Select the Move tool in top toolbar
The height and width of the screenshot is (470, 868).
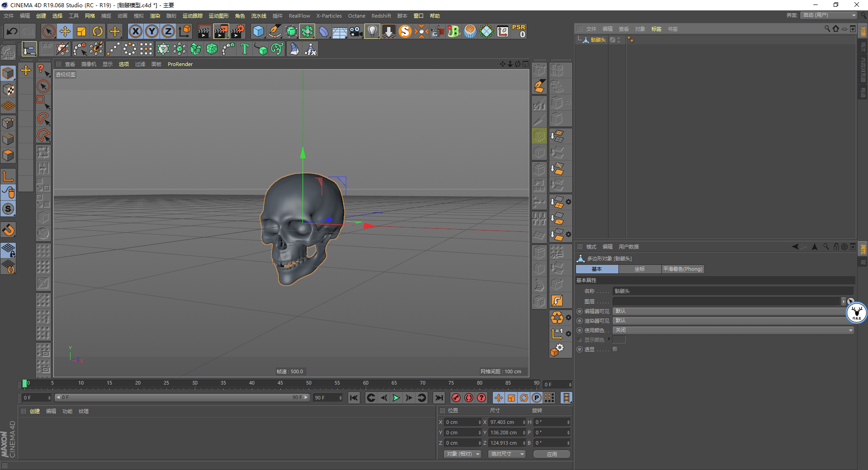point(65,31)
